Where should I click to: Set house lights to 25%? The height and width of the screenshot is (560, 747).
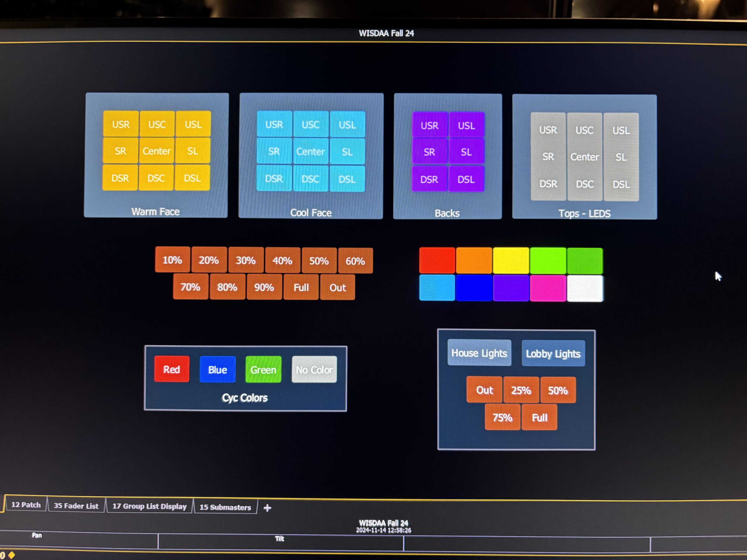(521, 390)
